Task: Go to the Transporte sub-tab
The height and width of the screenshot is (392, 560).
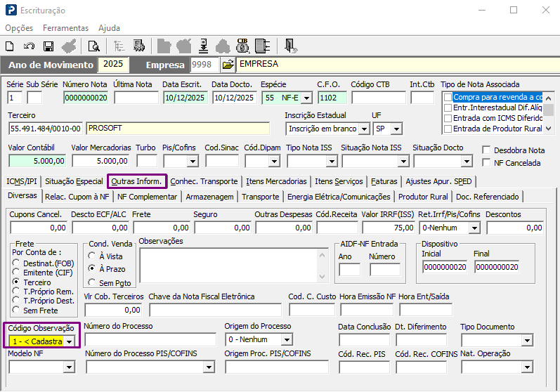Action: 260,197
